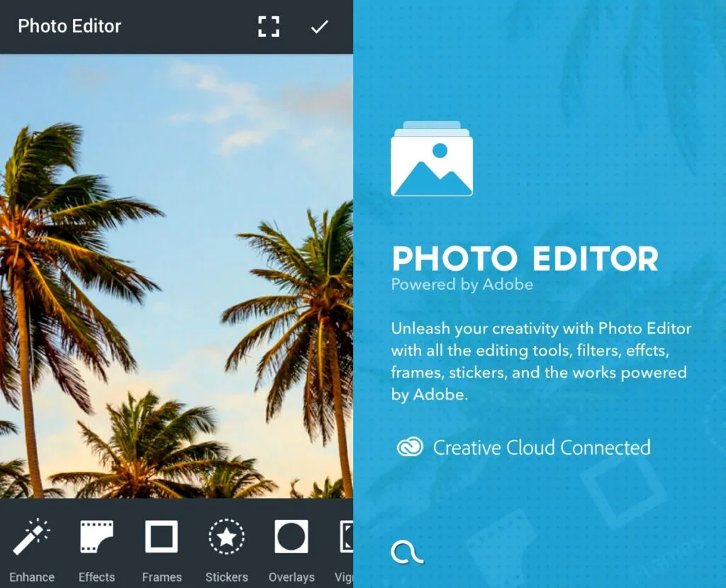Click the Enhance label
This screenshot has width=726, height=588.
tap(31, 577)
